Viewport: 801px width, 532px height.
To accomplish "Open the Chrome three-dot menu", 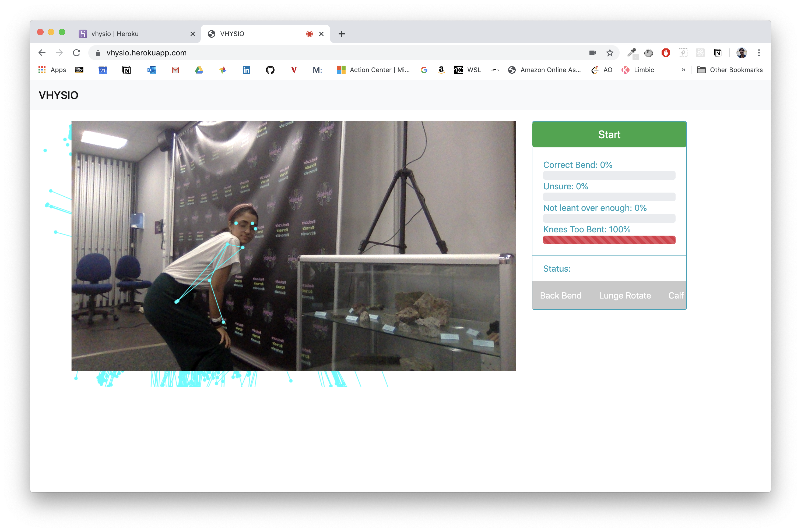I will 758,53.
